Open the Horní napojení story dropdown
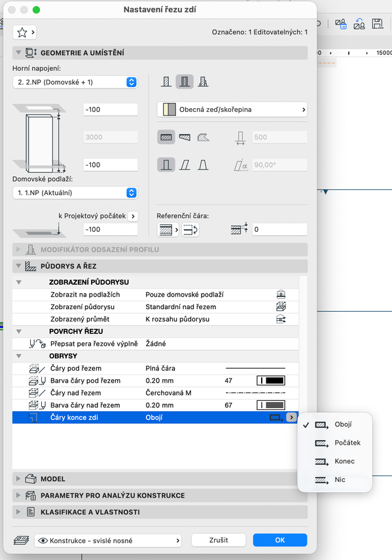The image size is (392, 560). [x=75, y=82]
